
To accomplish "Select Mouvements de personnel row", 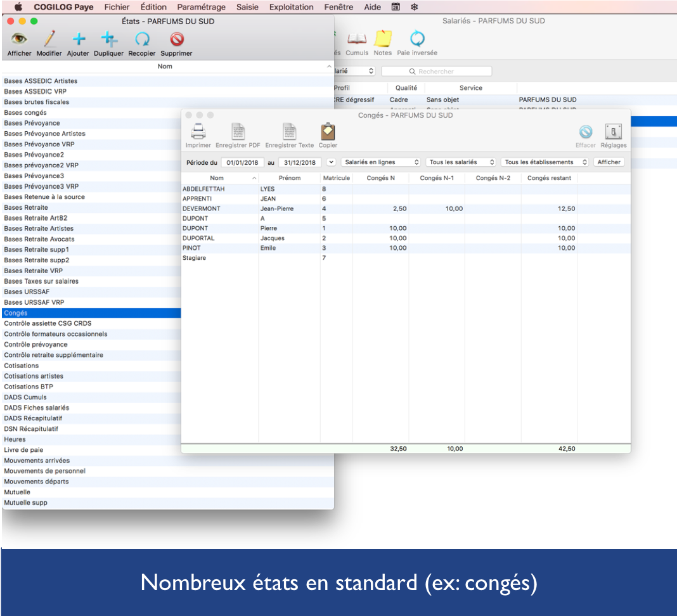I will (x=168, y=471).
